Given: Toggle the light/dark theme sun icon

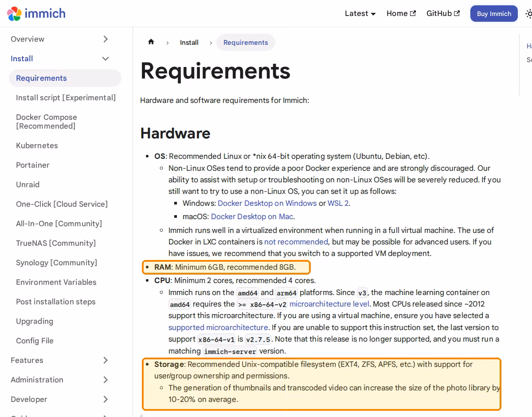Looking at the screenshot, I should [528, 14].
